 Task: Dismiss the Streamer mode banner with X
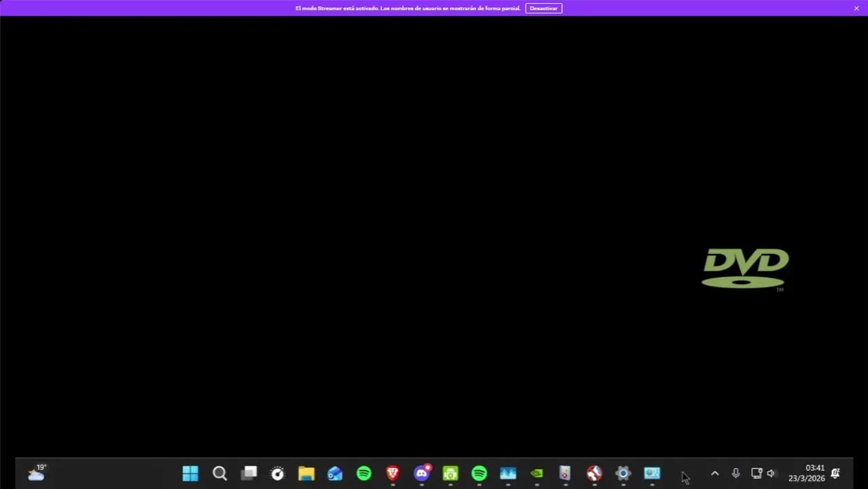tap(856, 8)
